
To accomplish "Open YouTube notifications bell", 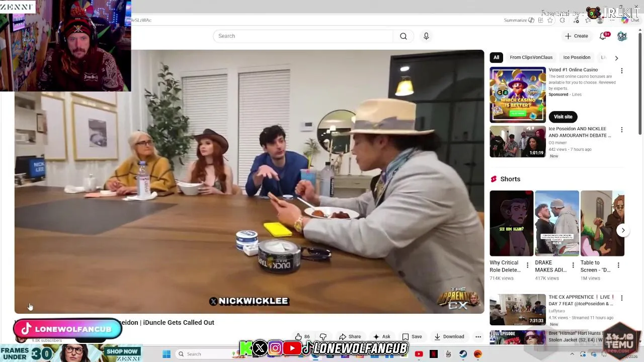I will pyautogui.click(x=603, y=36).
